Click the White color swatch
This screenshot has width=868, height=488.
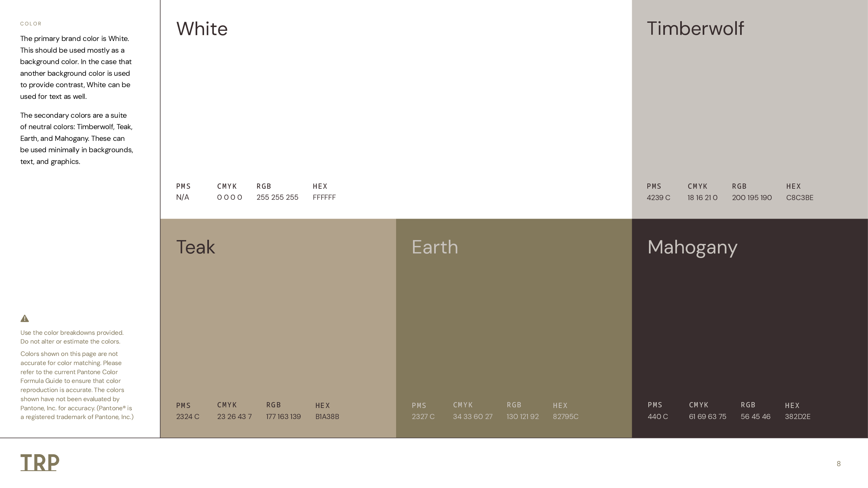pyautogui.click(x=395, y=108)
